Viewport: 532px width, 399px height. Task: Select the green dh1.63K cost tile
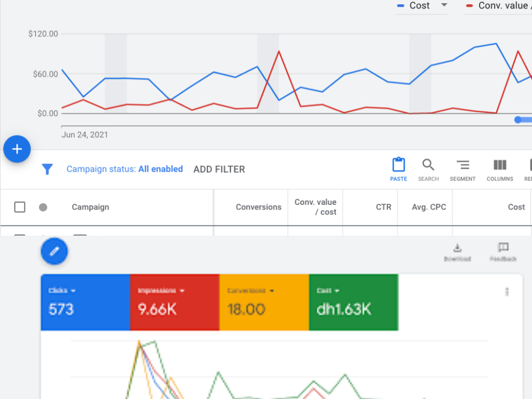point(354,302)
